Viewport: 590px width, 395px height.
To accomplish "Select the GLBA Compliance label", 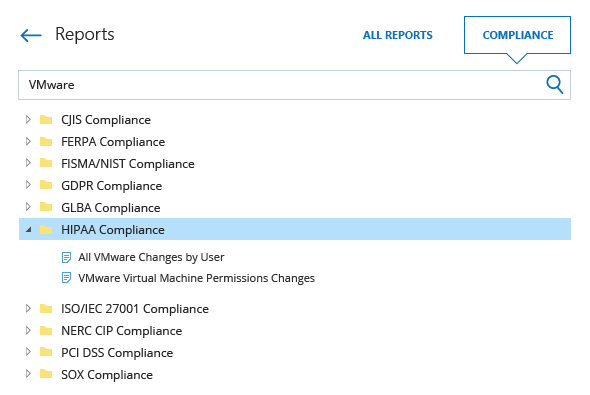I will 111,208.
